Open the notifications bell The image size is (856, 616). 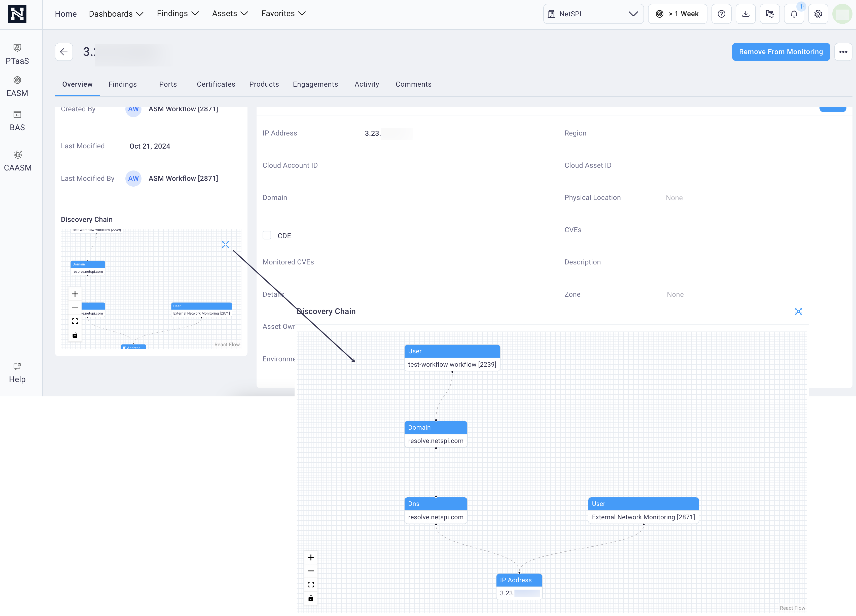[794, 14]
